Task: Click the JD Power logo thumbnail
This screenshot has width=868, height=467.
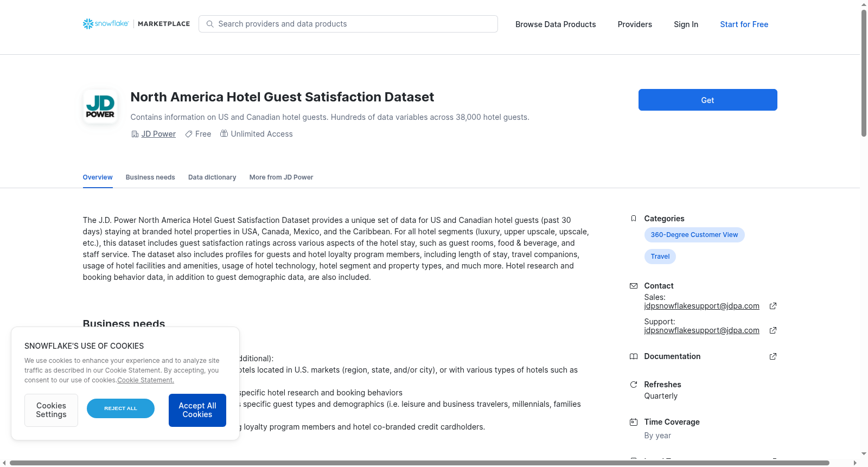Action: 100,106
